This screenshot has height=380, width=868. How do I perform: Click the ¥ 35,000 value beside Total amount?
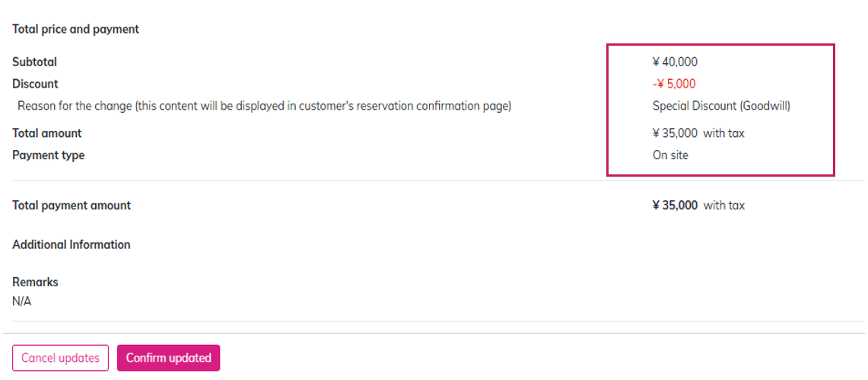(x=675, y=133)
